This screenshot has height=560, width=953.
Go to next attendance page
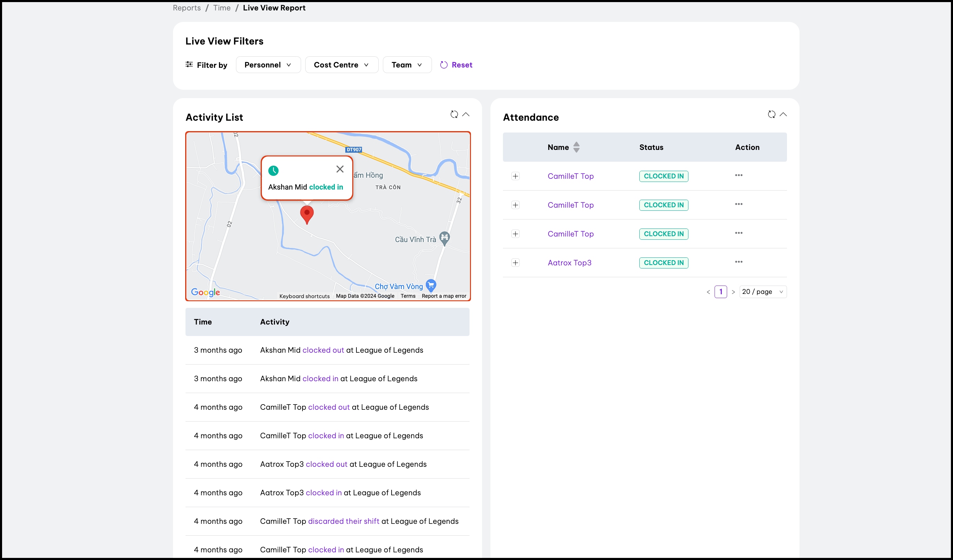click(x=733, y=292)
